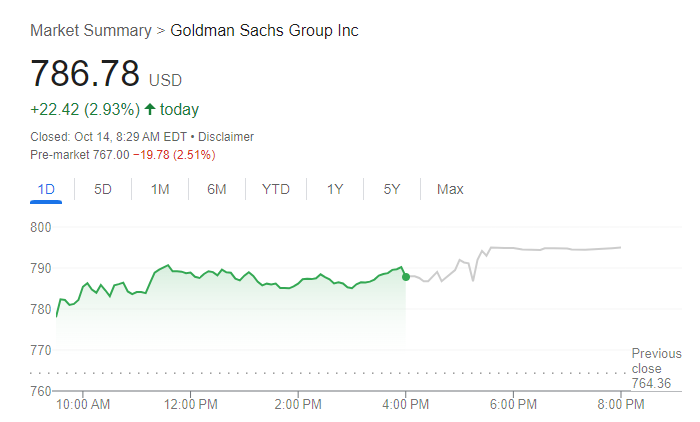
Task: Click the 800 y-axis label
Action: [40, 227]
